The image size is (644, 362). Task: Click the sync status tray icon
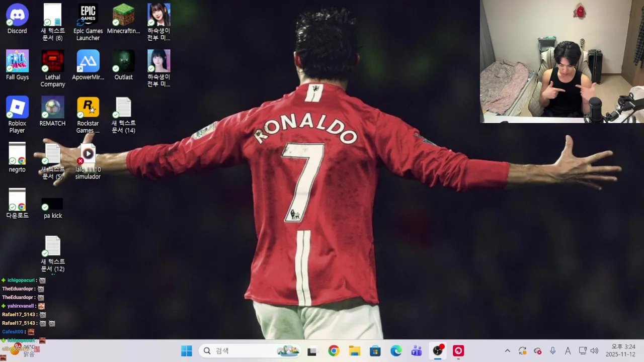[x=522, y=351]
